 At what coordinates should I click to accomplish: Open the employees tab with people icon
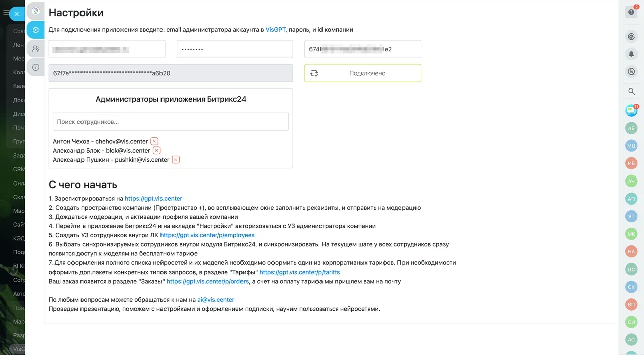(35, 49)
